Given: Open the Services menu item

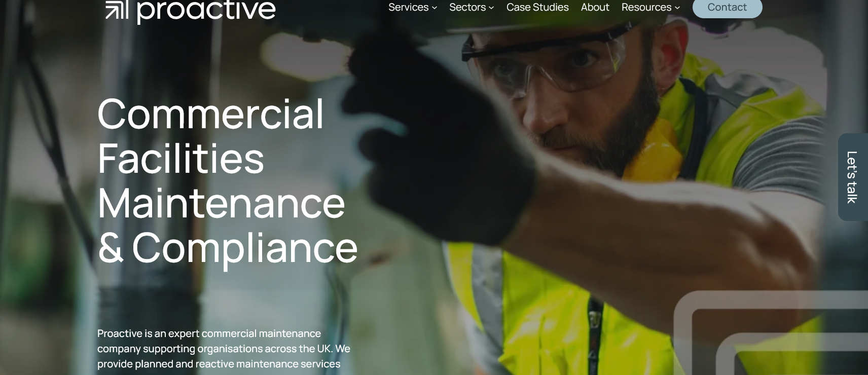Looking at the screenshot, I should (409, 7).
